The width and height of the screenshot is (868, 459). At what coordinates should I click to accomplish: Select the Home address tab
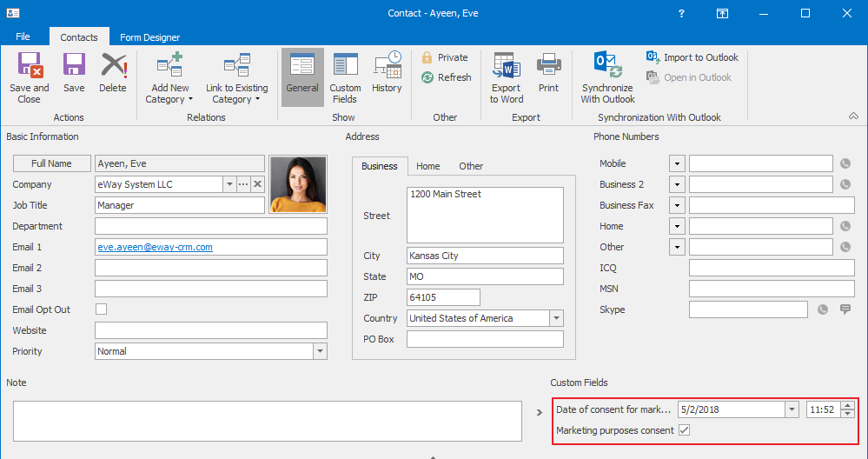(427, 166)
